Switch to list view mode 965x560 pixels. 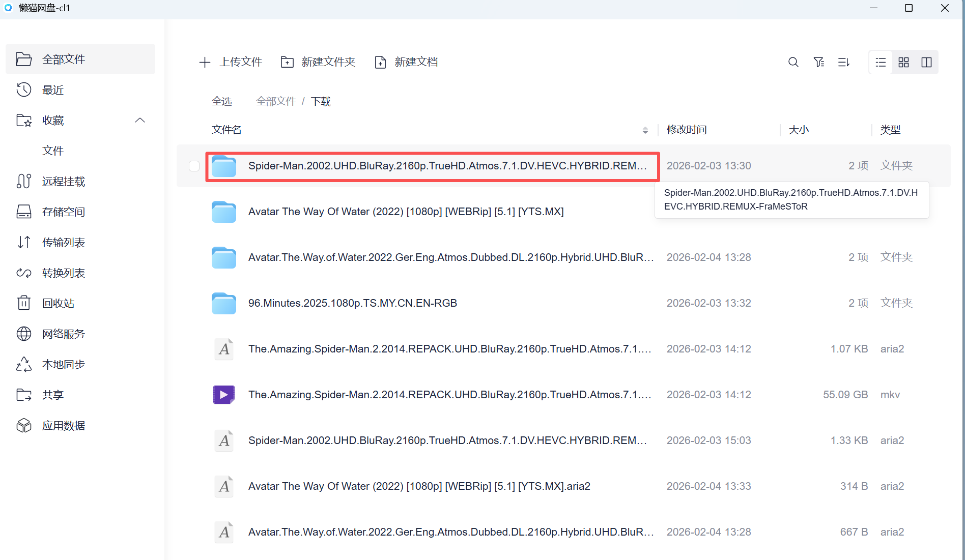point(881,62)
